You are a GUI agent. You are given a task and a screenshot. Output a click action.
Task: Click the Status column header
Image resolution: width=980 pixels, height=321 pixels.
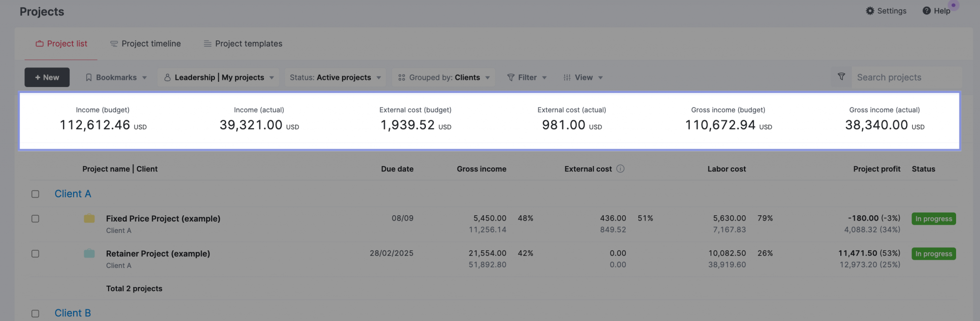(x=924, y=169)
